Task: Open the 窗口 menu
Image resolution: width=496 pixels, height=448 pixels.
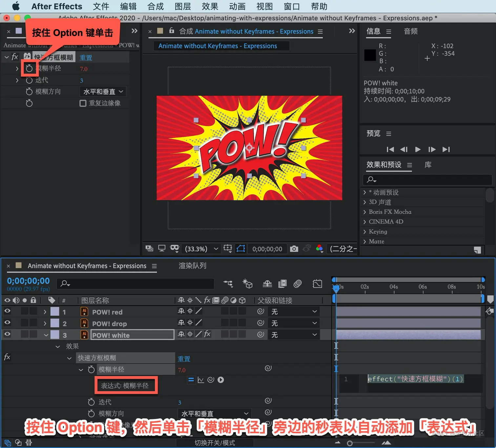Action: (x=292, y=6)
